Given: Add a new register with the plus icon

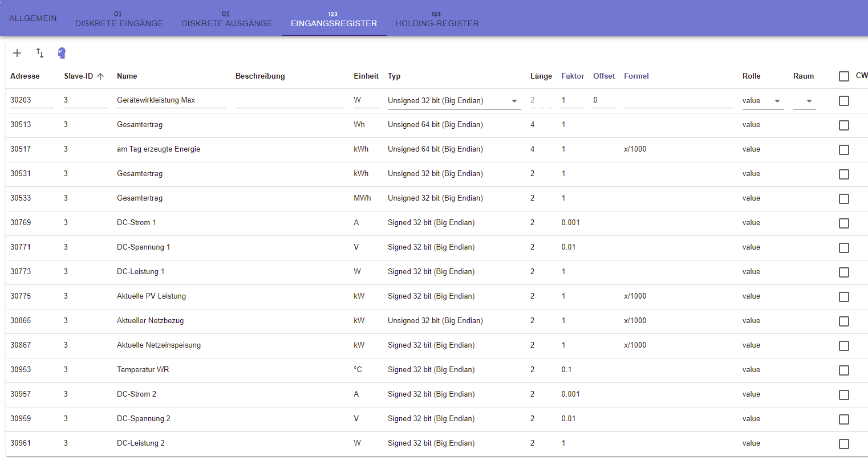Looking at the screenshot, I should [17, 53].
